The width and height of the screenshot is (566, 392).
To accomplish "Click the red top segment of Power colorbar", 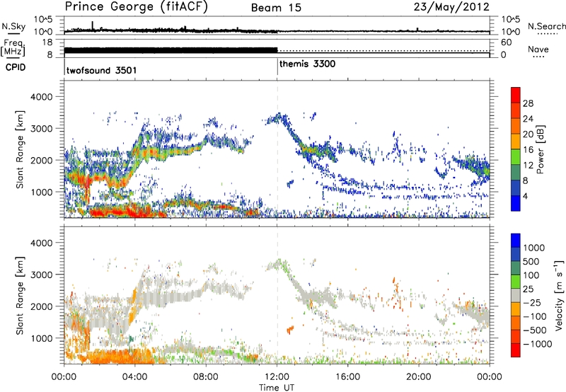I will click(x=516, y=96).
